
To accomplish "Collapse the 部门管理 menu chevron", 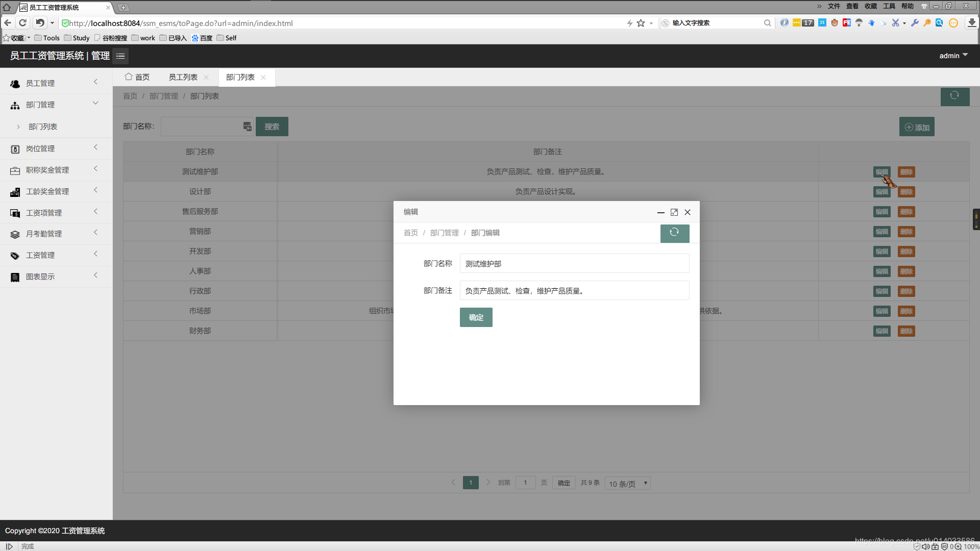I will 95,104.
